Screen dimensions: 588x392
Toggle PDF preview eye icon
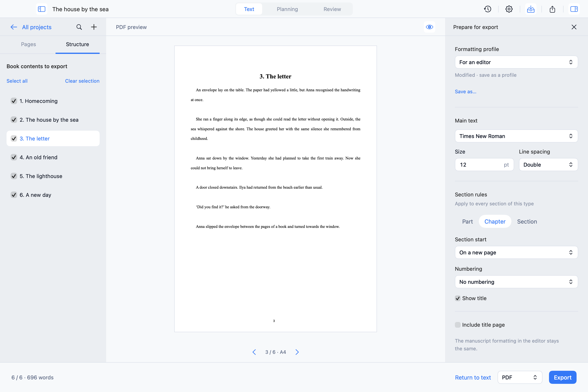click(430, 27)
